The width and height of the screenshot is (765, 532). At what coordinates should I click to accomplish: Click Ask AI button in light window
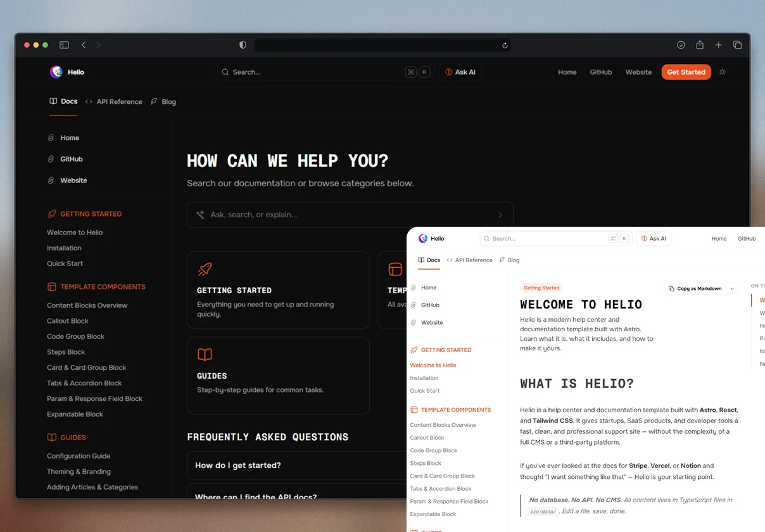[654, 239]
